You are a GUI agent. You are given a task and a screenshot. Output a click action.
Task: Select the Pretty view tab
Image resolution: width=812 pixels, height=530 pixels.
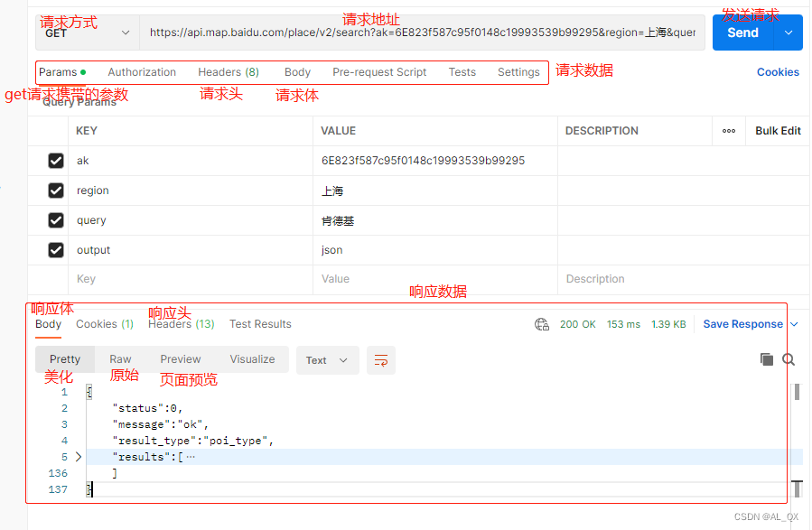(x=65, y=359)
